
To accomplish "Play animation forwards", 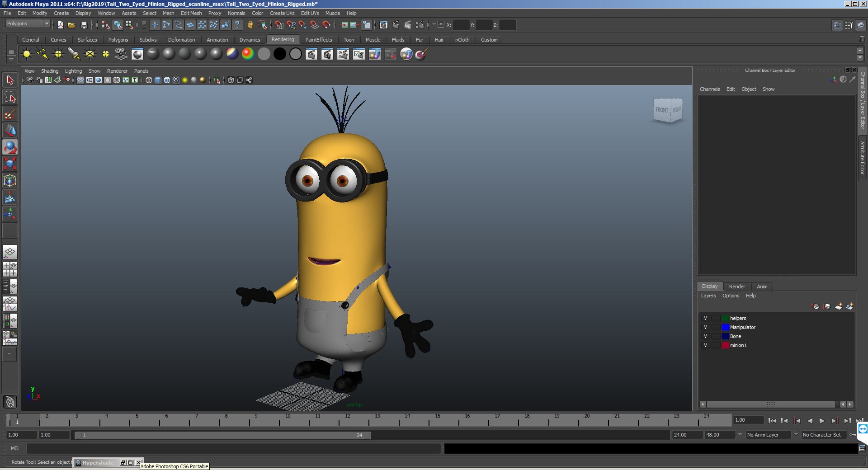I will point(822,421).
